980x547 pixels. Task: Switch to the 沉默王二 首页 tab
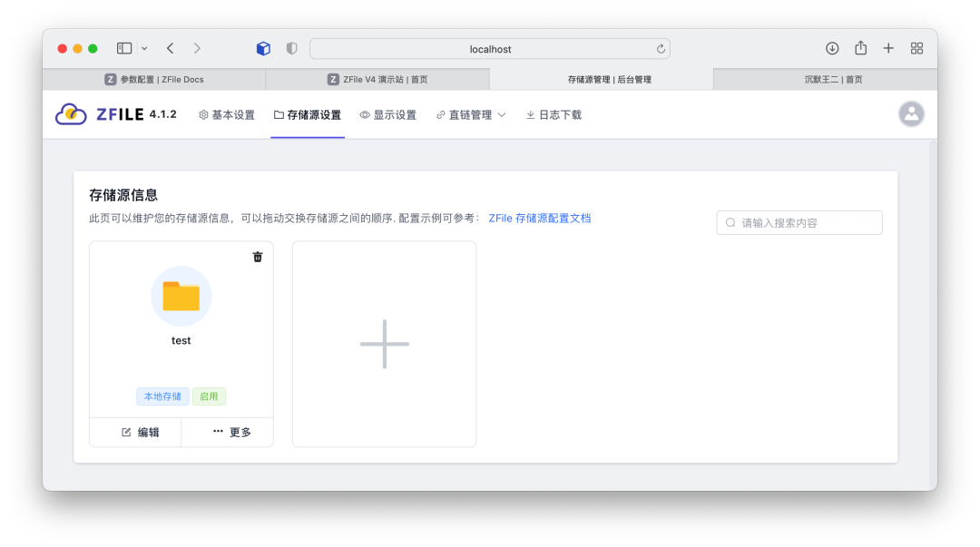825,80
